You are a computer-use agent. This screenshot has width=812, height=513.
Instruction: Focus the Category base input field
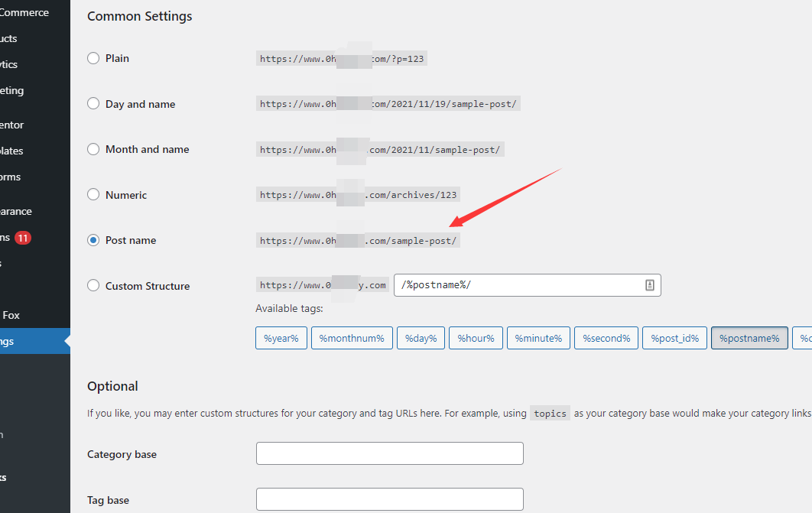coord(389,453)
